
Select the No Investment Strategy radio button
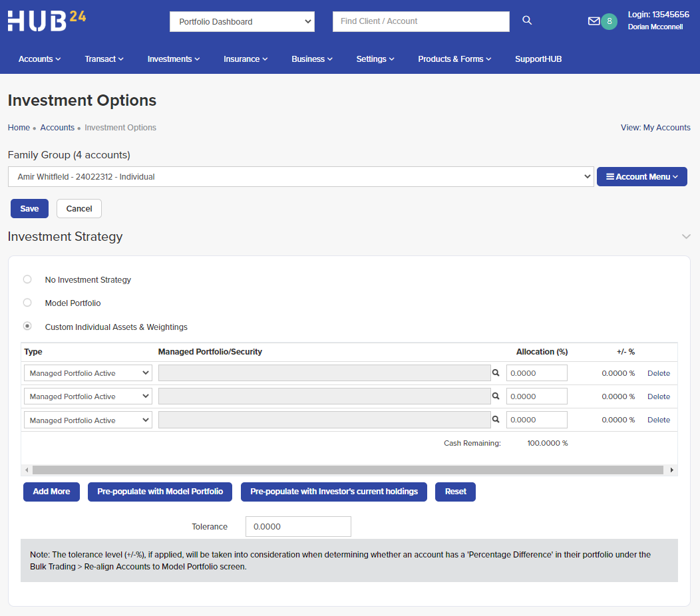coord(27,279)
